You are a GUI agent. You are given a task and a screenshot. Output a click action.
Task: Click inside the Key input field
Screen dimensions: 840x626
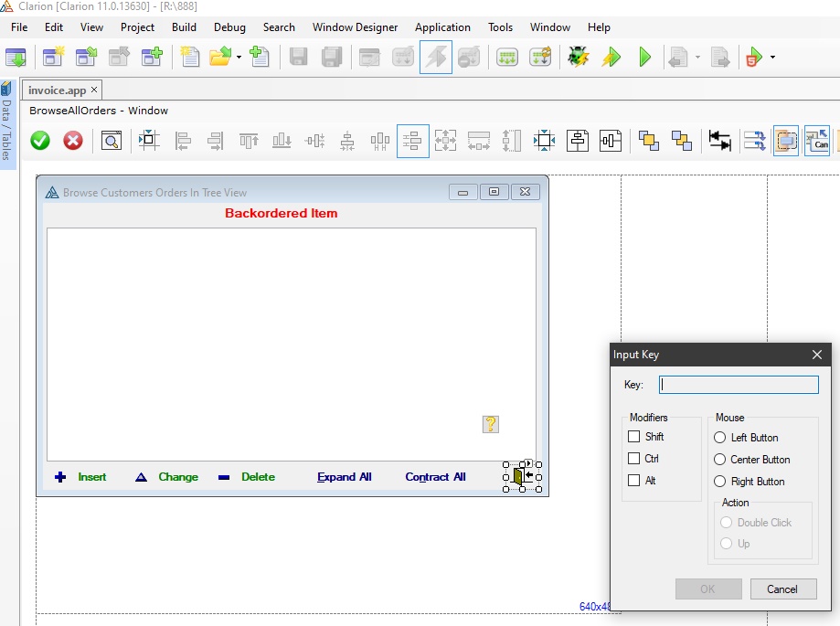[x=739, y=385]
